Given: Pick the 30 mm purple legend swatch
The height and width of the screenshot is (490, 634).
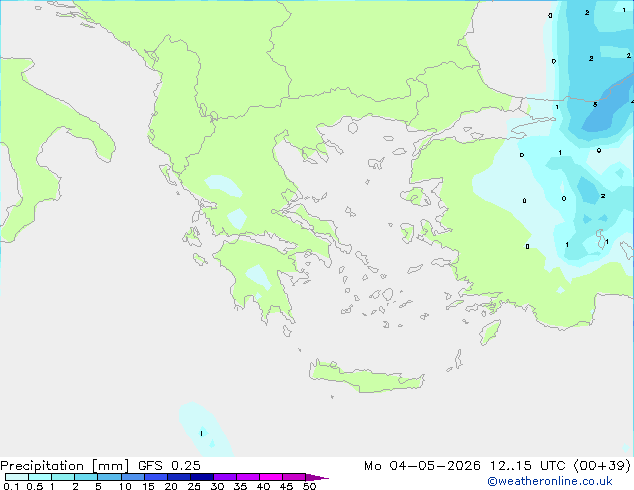Looking at the screenshot, I should point(225,477).
